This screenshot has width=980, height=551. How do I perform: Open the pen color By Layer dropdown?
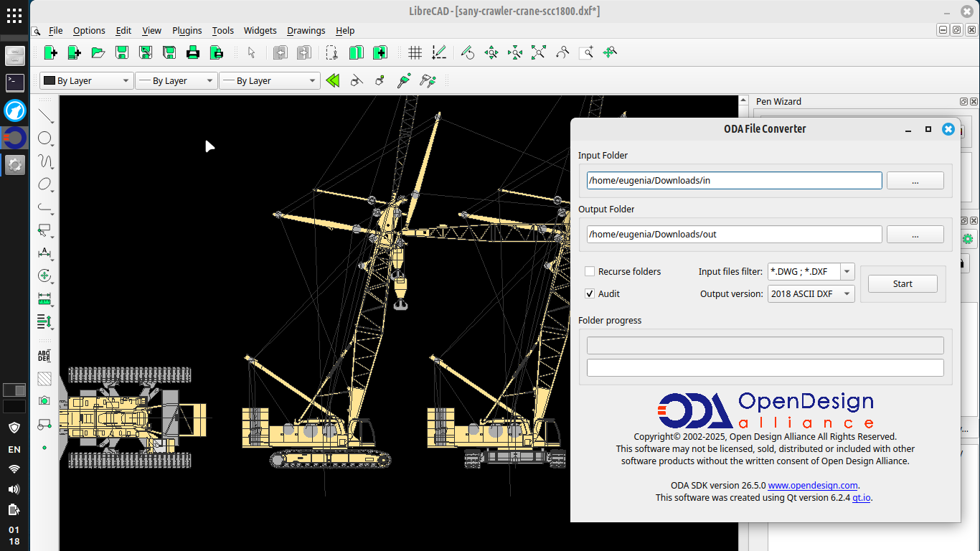click(x=87, y=80)
